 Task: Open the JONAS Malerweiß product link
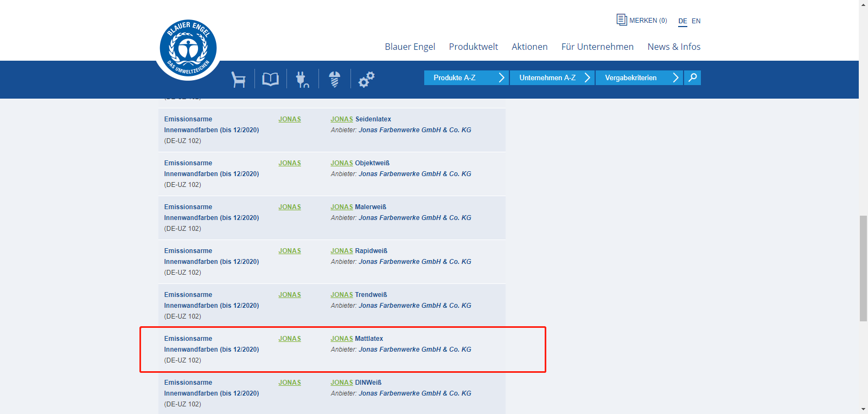tap(359, 207)
